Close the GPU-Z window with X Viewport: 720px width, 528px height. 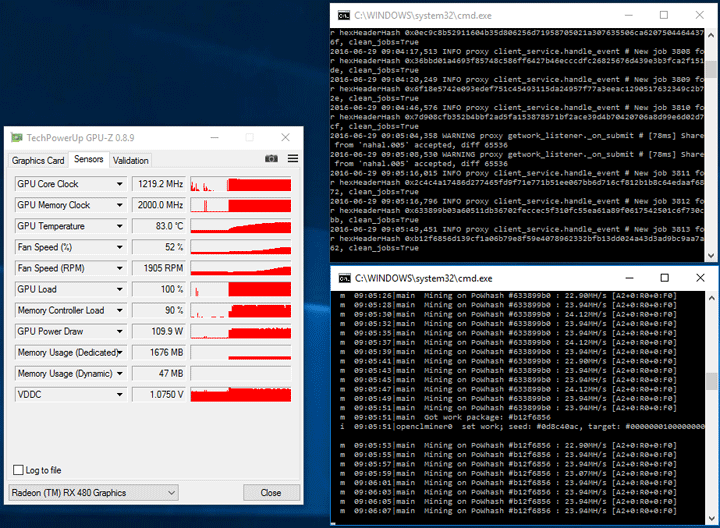tap(285, 137)
